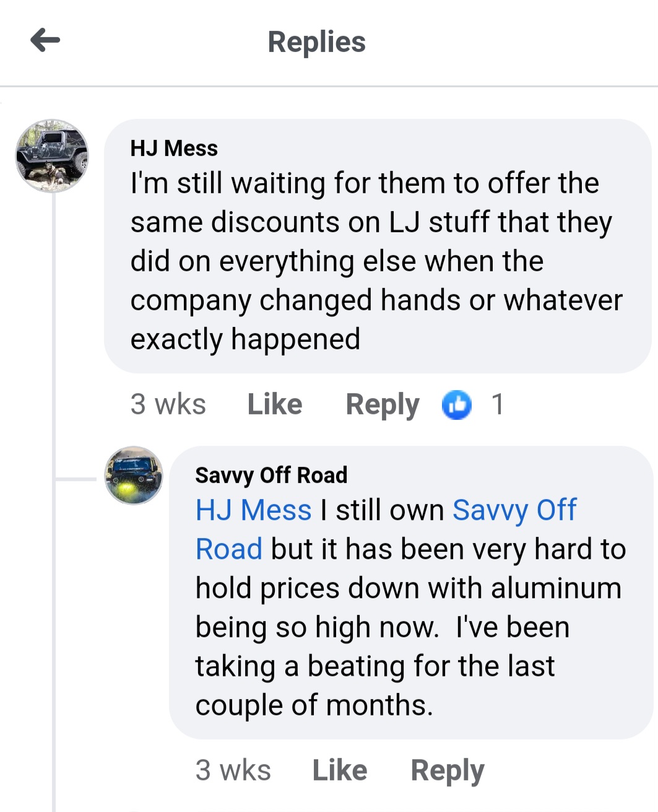Click the blue 'Savvy Off' mention link
The height and width of the screenshot is (812, 658).
pyautogui.click(x=514, y=510)
